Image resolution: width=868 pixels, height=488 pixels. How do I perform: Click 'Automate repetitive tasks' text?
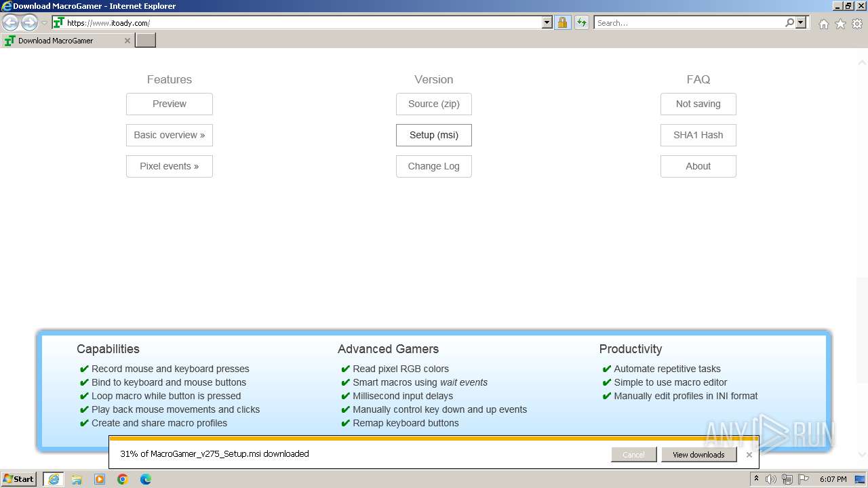click(667, 369)
